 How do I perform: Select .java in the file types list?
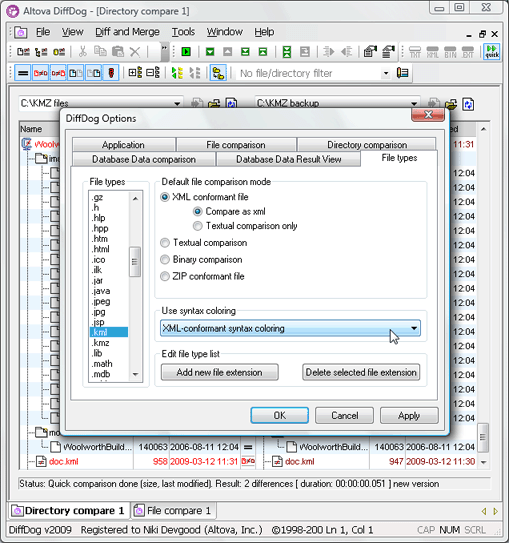[101, 291]
